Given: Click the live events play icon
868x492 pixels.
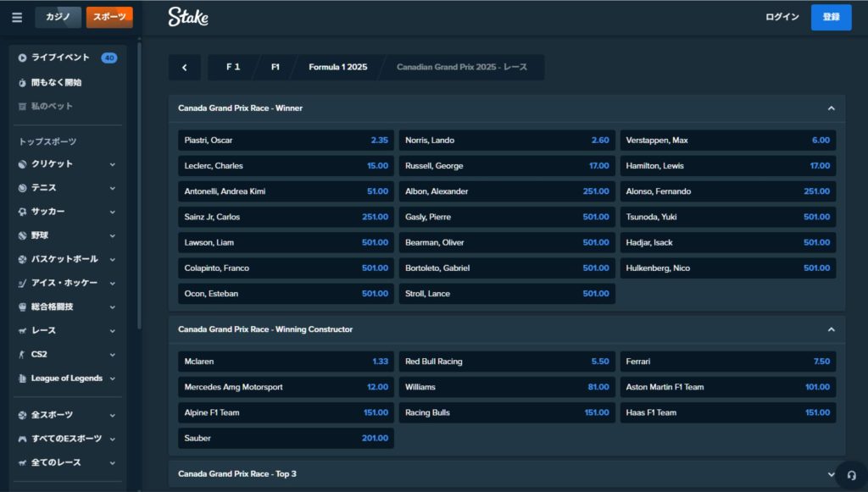Looking at the screenshot, I should 22,58.
